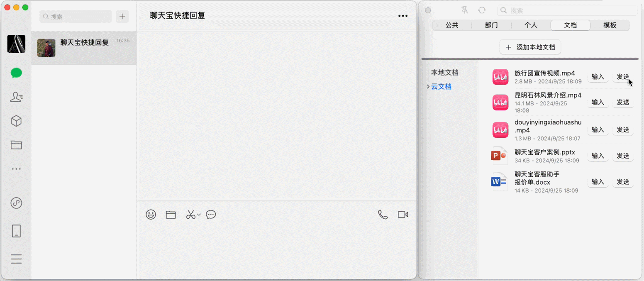Open the three-dot chat info menu
644x281 pixels.
(x=402, y=16)
